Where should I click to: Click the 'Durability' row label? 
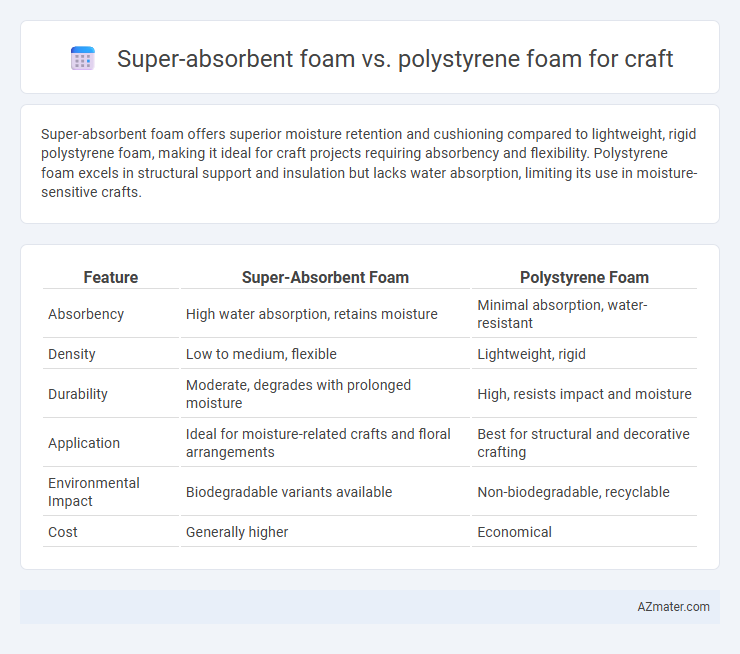pyautogui.click(x=78, y=394)
